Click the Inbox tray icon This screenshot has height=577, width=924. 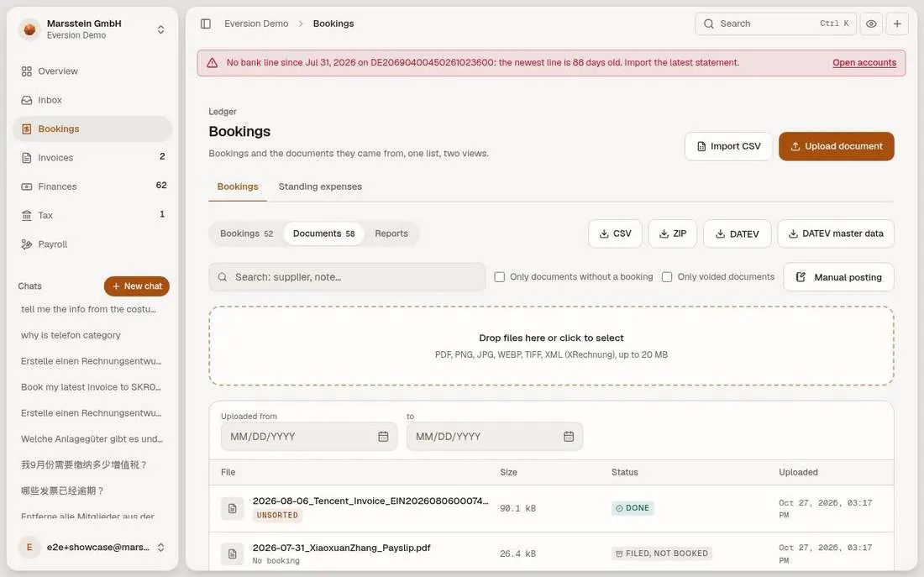pyautogui.click(x=27, y=100)
